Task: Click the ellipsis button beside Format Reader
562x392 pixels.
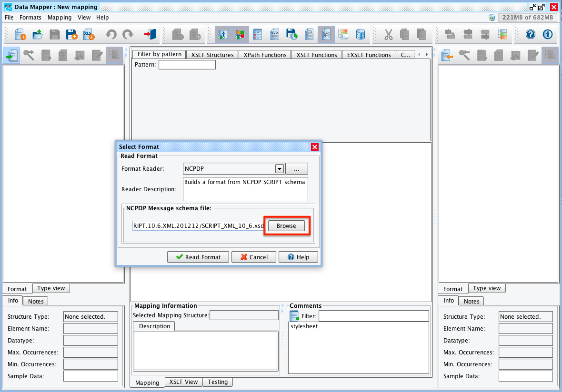Action: 296,168
